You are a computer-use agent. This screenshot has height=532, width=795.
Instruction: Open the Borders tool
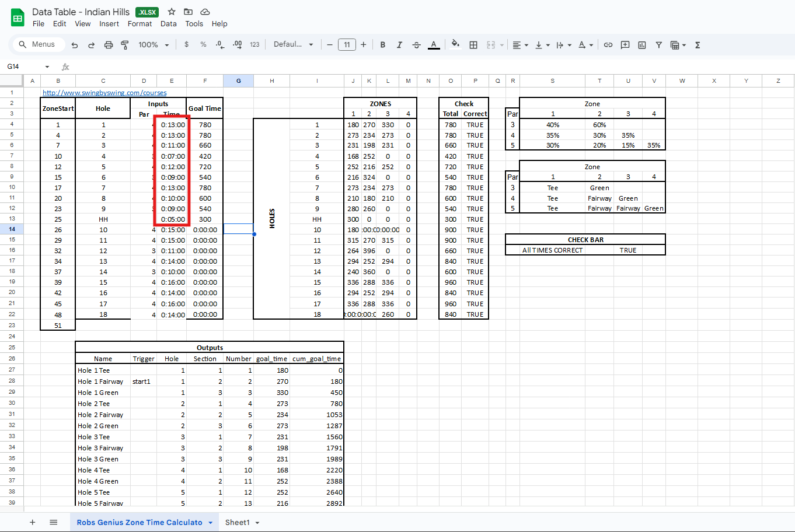click(473, 45)
